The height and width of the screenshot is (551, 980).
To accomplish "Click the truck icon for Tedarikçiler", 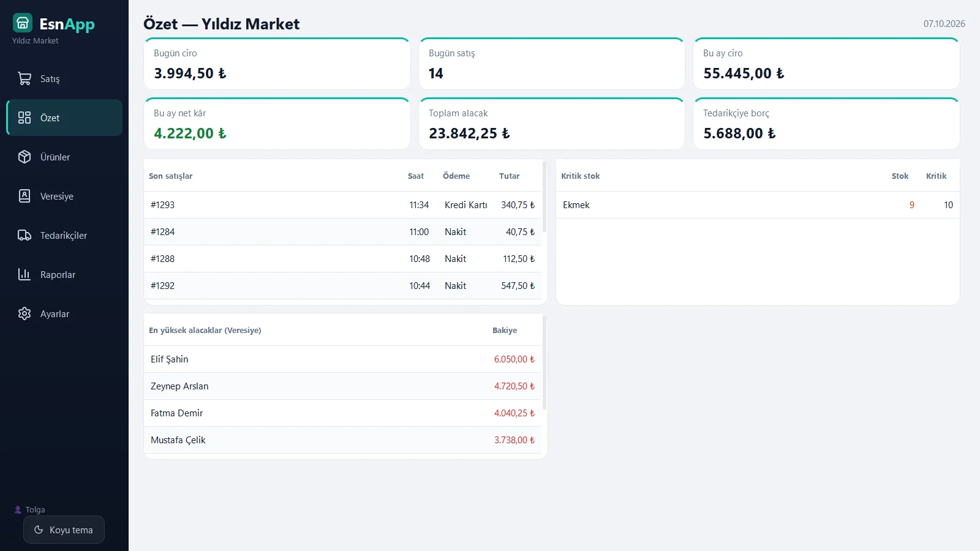I will (x=24, y=235).
